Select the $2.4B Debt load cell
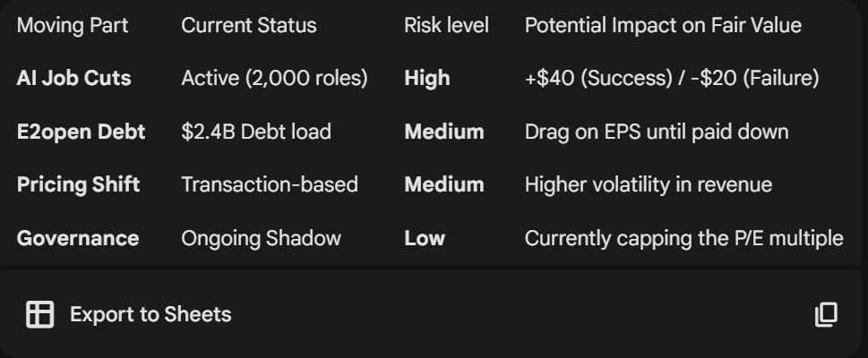The width and height of the screenshot is (868, 358). point(255,132)
